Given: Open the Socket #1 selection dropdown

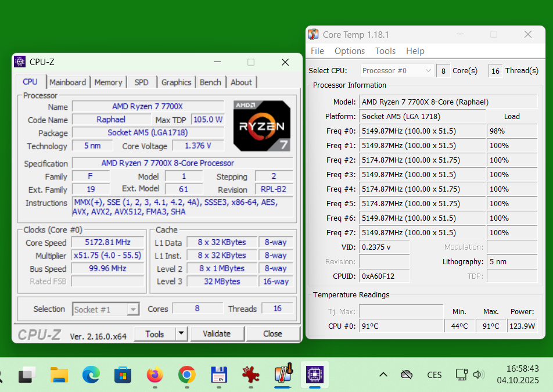Looking at the screenshot, I should tap(106, 310).
